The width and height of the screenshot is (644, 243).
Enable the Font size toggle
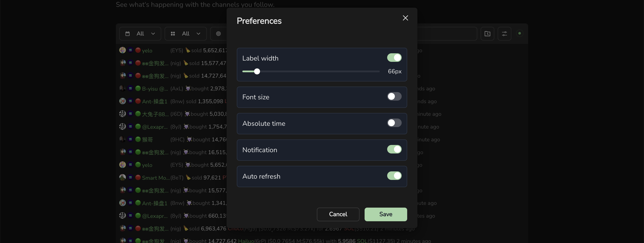(x=394, y=97)
